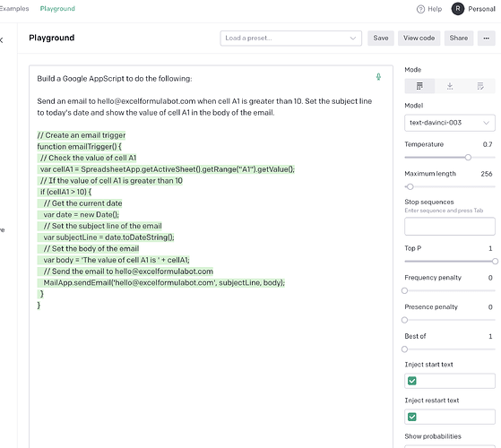This screenshot has height=448, width=501.
Task: Click the Stop sequences input field
Action: [x=450, y=227]
